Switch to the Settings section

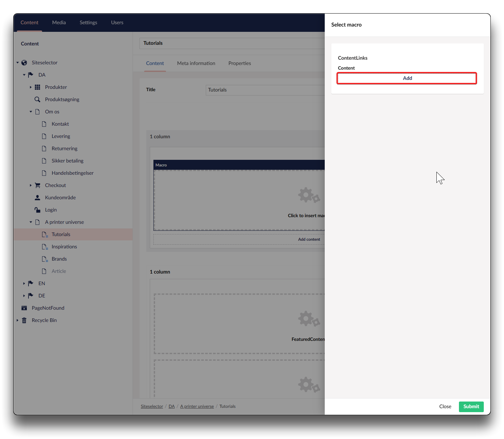coord(88,23)
